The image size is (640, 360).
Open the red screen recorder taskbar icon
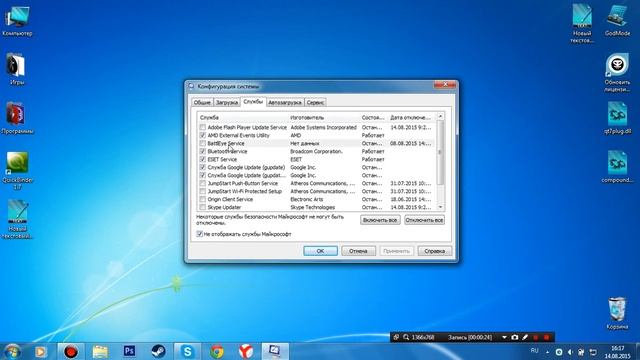pos(70,351)
